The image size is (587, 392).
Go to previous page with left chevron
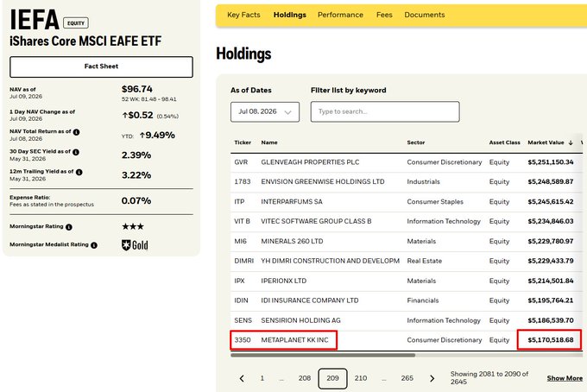[242, 378]
